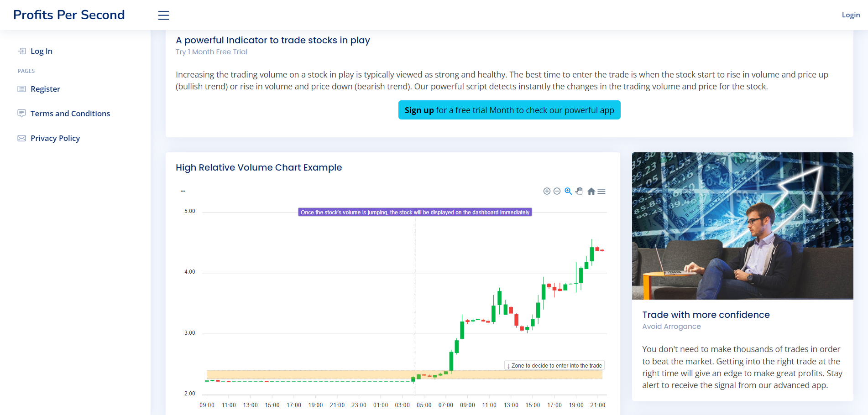Image resolution: width=868 pixels, height=415 pixels.
Task: Go to the Register page
Action: [x=45, y=89]
